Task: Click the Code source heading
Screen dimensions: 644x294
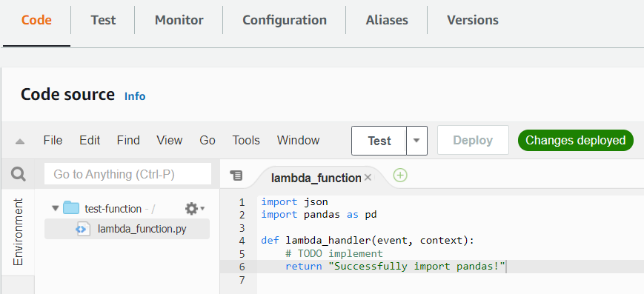Action: click(x=67, y=95)
